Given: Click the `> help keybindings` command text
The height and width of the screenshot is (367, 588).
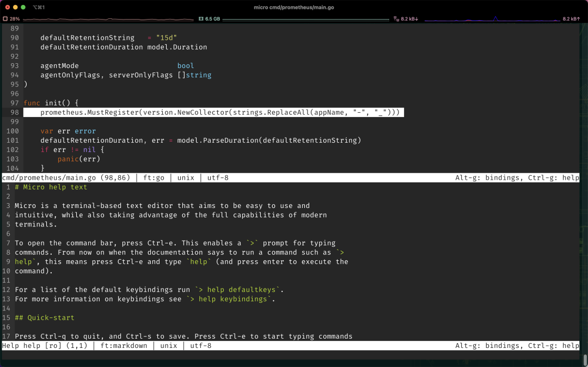Looking at the screenshot, I should (229, 299).
